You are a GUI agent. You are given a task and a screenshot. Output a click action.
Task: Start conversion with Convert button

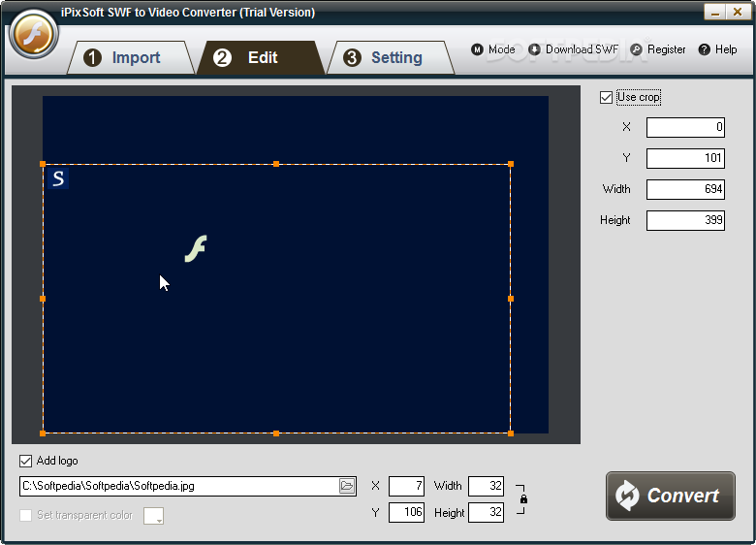coord(670,496)
